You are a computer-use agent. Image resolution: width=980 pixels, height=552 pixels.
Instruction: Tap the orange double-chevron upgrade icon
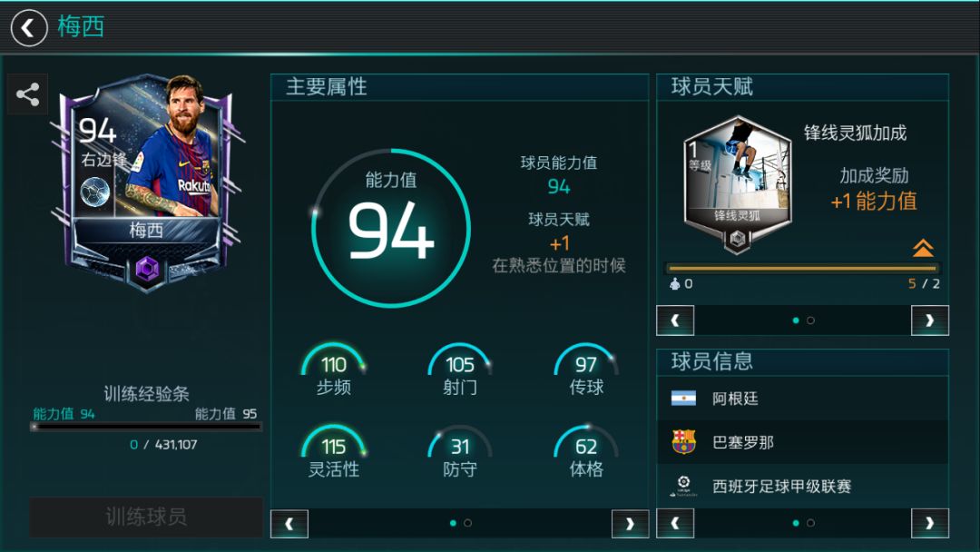tap(923, 248)
